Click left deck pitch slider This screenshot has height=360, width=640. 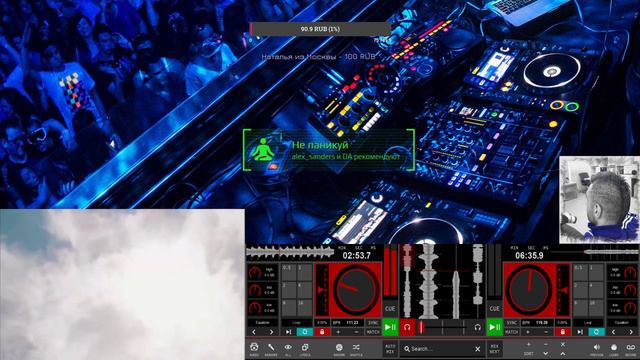tap(322, 290)
